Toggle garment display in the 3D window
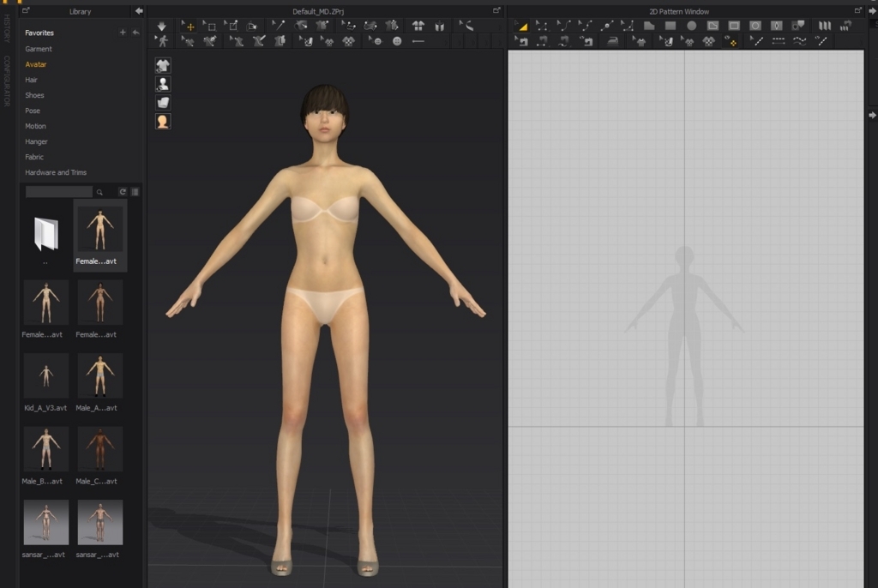 click(x=163, y=65)
